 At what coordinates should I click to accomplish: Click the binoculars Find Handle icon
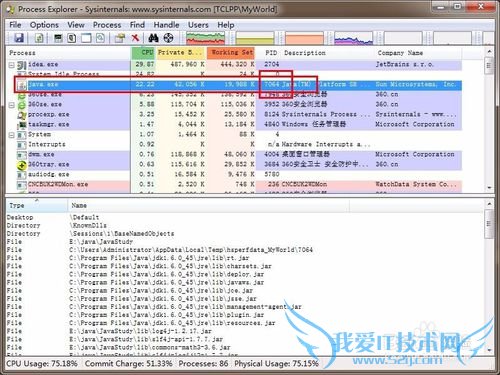point(153,38)
